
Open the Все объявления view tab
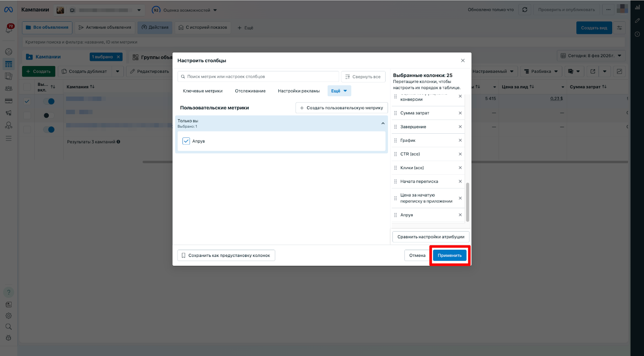pyautogui.click(x=47, y=27)
